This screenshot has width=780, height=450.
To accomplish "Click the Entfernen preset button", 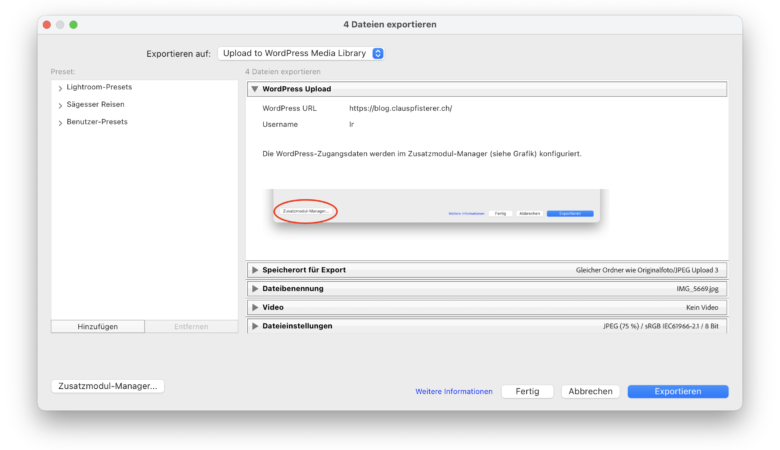I will (191, 327).
